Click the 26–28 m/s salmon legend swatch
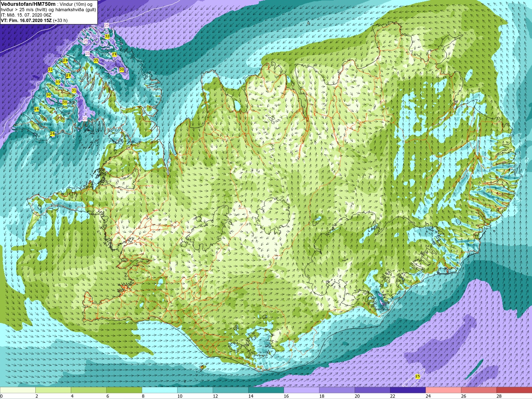Screen dimensions: 532x399 point(479,391)
